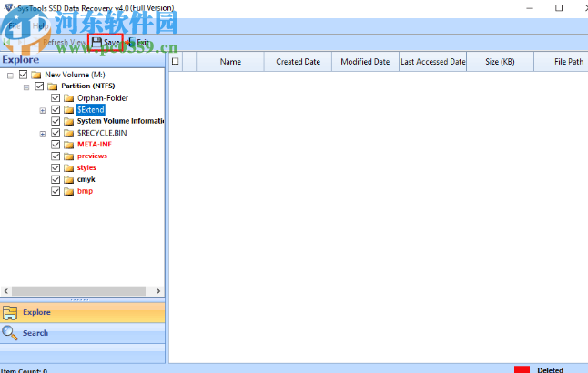The height and width of the screenshot is (373, 588).
Task: Sort by the Name column header
Action: (x=230, y=62)
